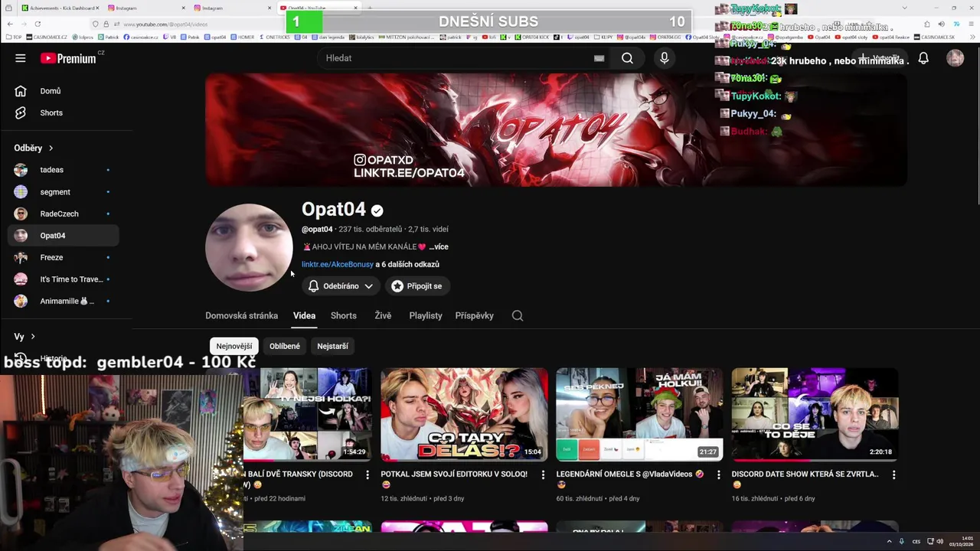Open the on-screen keyboard icon in search

599,58
